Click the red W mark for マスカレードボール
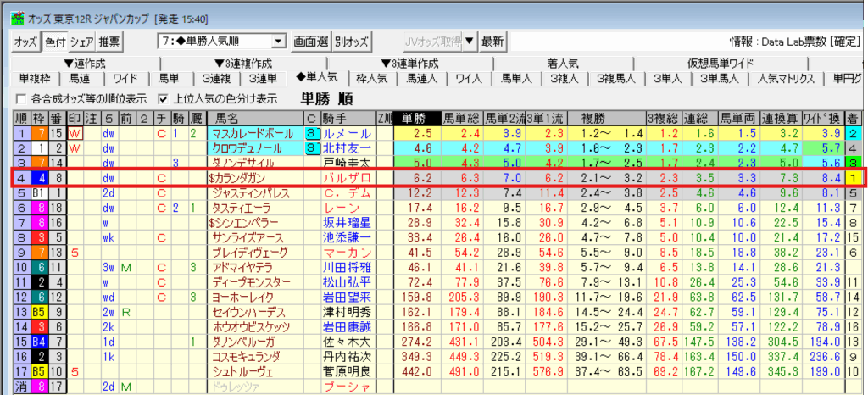This screenshot has height=395, width=868. coord(75,134)
